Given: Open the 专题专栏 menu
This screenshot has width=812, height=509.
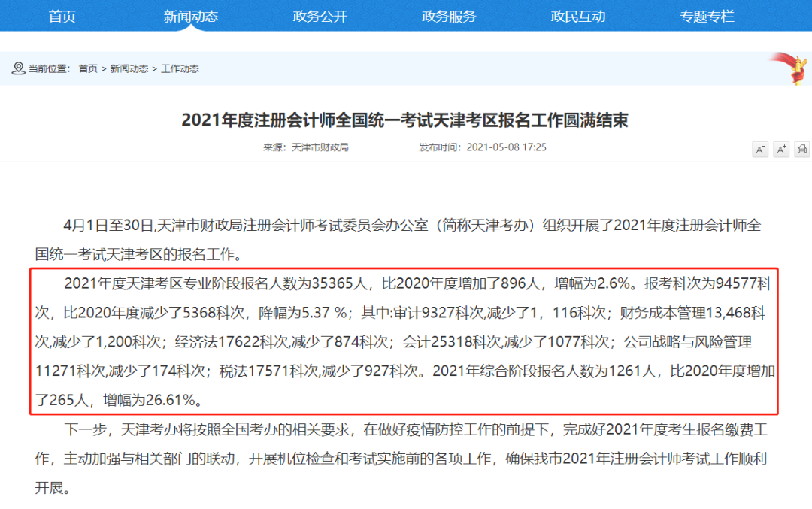Looking at the screenshot, I should point(705,16).
